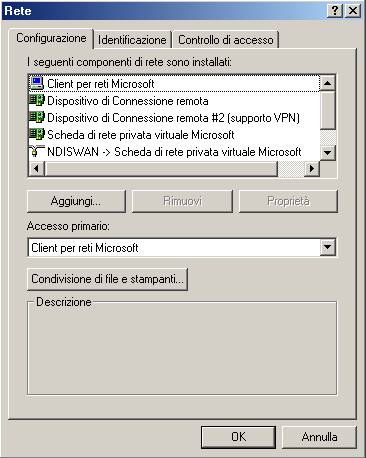Click the question mark help icon in title bar
Viewport: 366px width, 458px height.
[x=335, y=11]
